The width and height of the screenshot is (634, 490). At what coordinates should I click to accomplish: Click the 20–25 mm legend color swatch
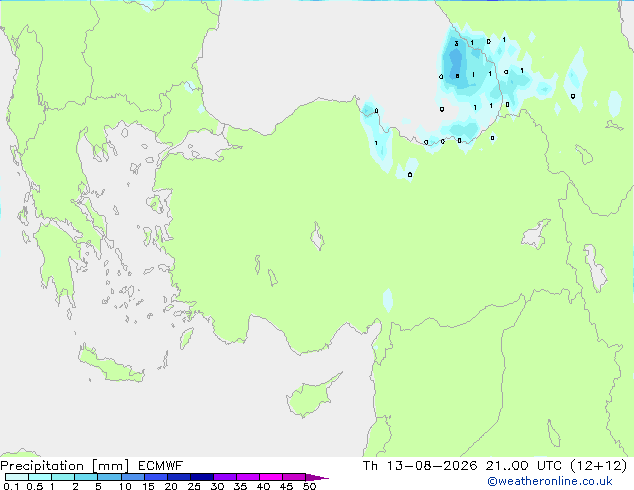coord(178,477)
